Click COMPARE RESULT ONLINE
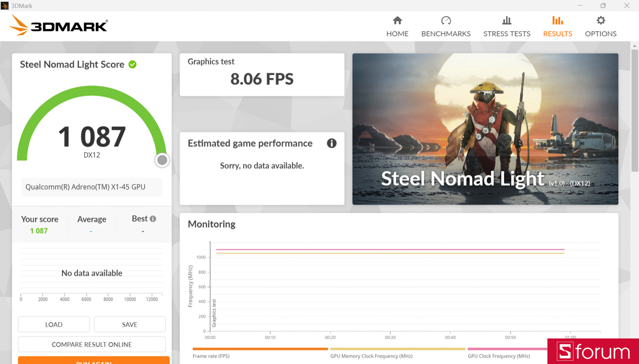Viewport: 639px width, 364px height. 91,344
